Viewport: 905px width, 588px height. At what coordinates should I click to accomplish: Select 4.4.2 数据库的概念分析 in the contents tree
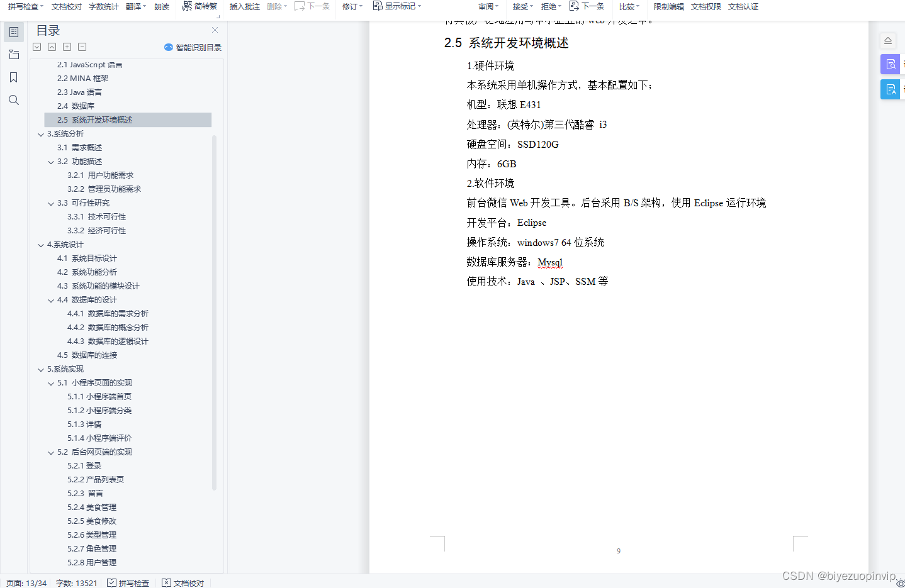tap(107, 327)
